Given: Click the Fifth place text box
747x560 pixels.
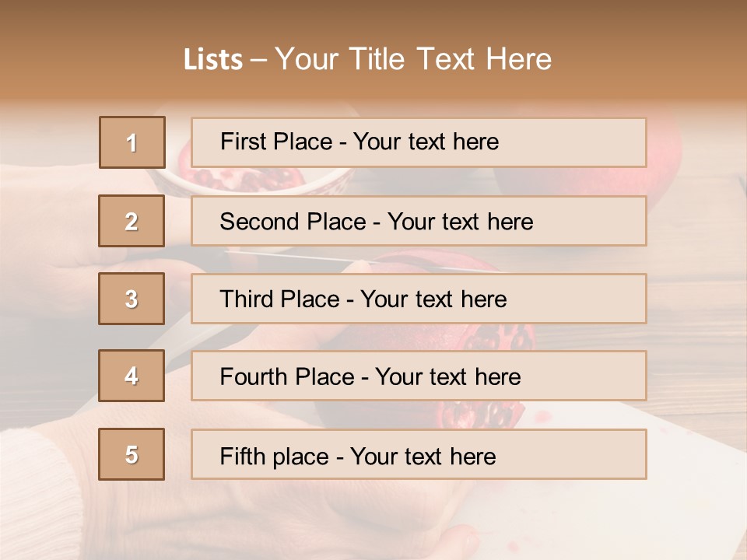Looking at the screenshot, I should coord(419,454).
